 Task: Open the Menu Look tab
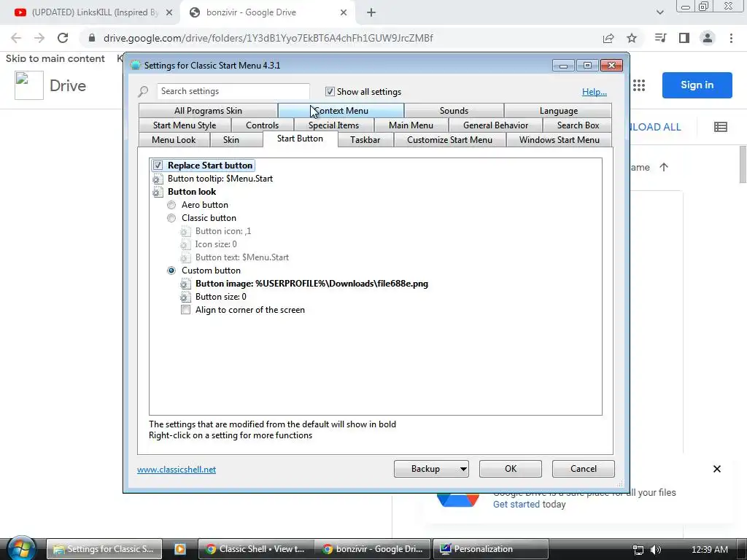point(174,140)
